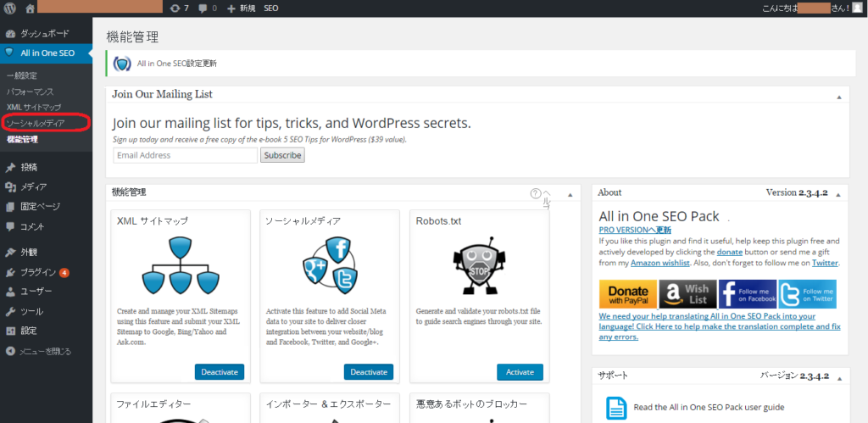
Task: Collapse menu with メニューを閉じる
Action: 39,352
